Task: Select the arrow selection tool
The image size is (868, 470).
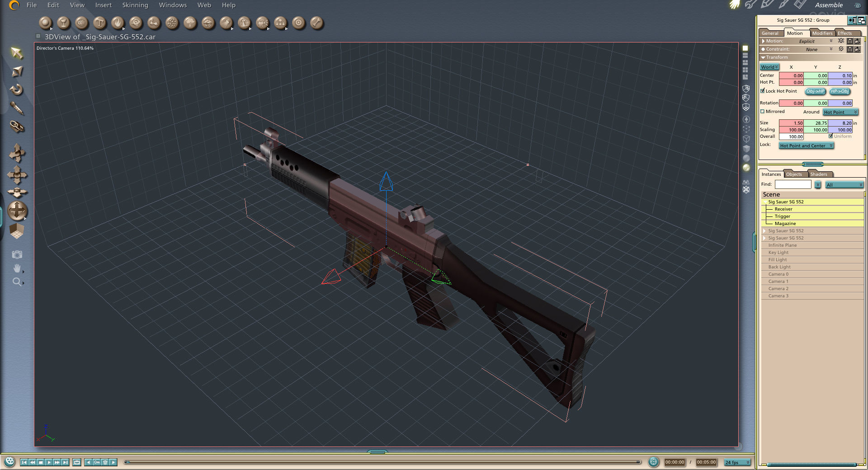Action: point(17,53)
